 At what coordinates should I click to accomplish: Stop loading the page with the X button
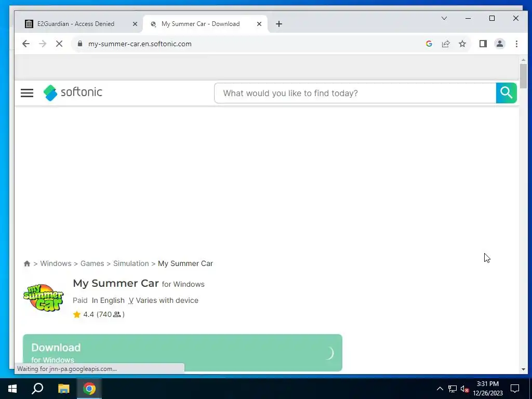point(59,44)
